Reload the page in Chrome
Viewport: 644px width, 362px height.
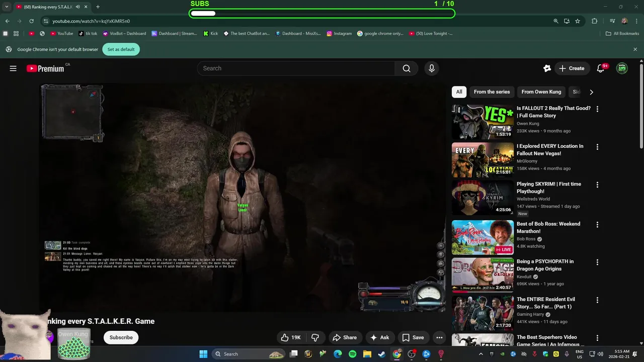pyautogui.click(x=31, y=21)
